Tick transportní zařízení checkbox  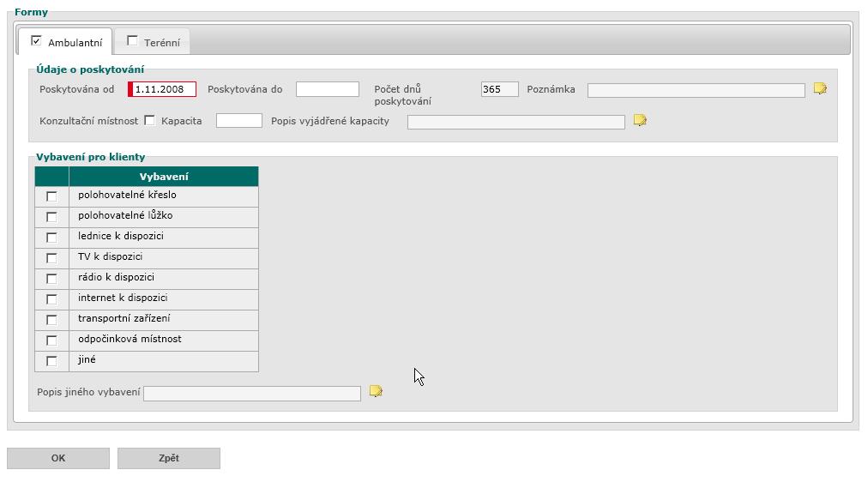(51, 320)
